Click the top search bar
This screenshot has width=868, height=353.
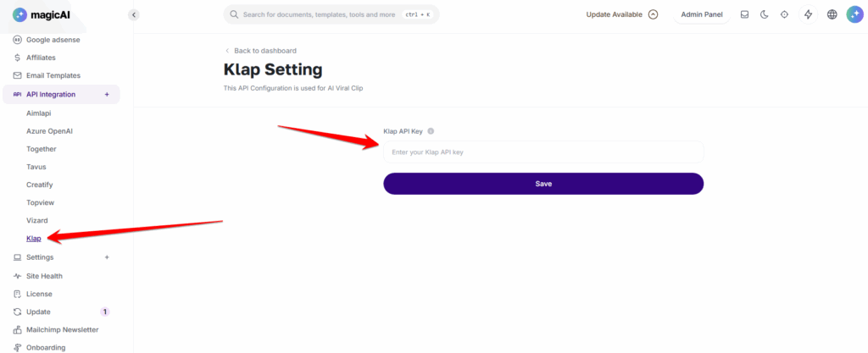click(331, 15)
